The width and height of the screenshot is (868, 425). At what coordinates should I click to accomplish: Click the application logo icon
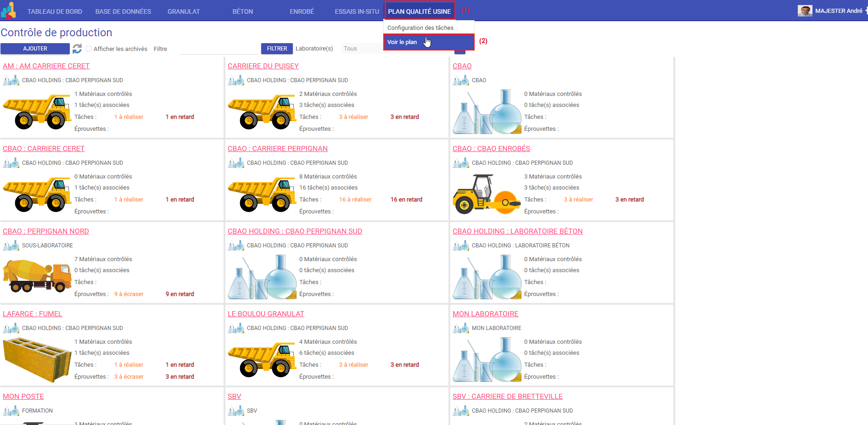[x=8, y=11]
